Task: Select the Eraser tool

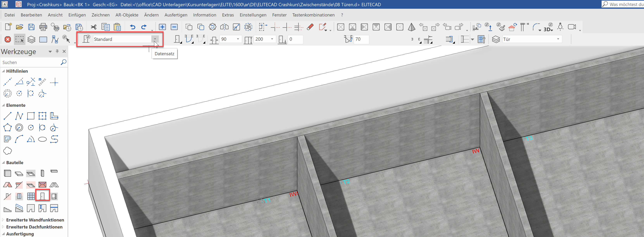Action: click(310, 27)
